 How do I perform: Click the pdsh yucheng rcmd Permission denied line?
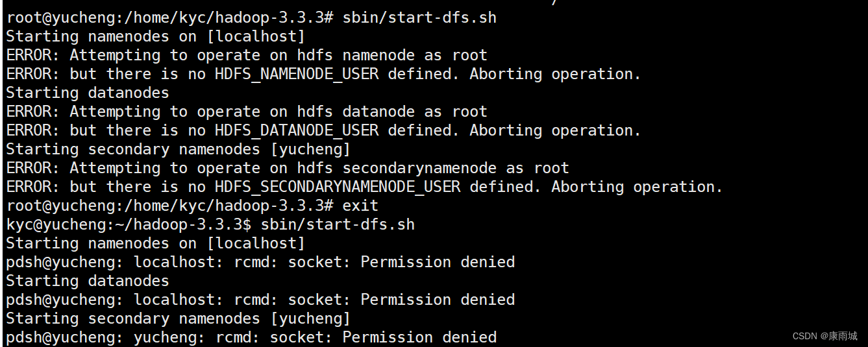click(251, 337)
